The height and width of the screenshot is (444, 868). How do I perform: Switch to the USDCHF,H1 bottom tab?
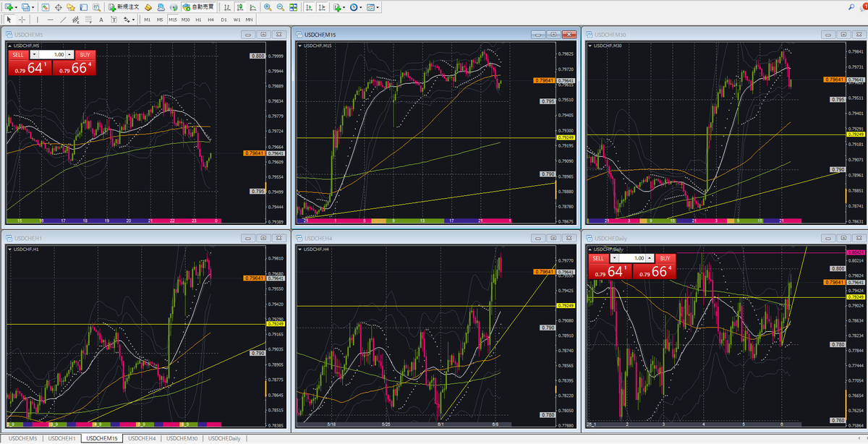coord(61,438)
